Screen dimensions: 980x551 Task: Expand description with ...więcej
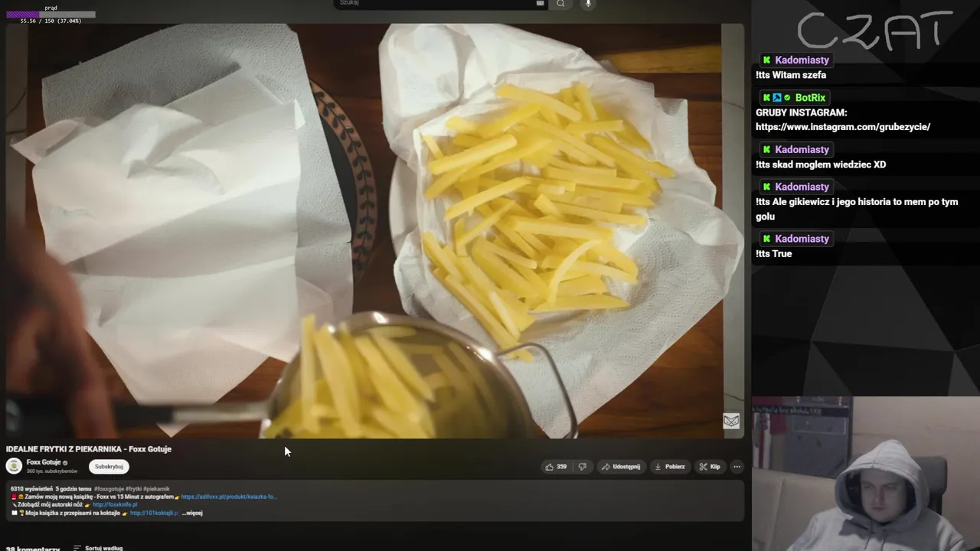click(x=192, y=514)
